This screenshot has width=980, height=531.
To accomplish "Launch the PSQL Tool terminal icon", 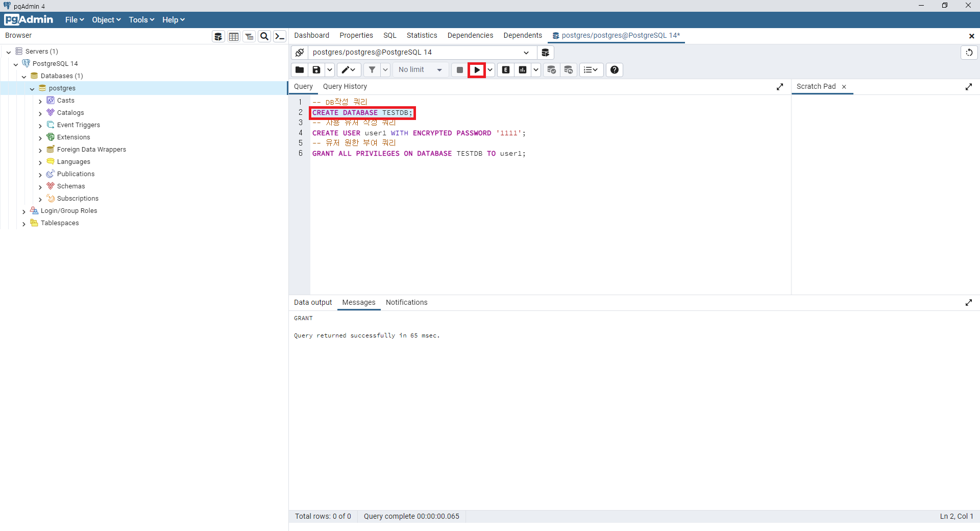I will [280, 36].
